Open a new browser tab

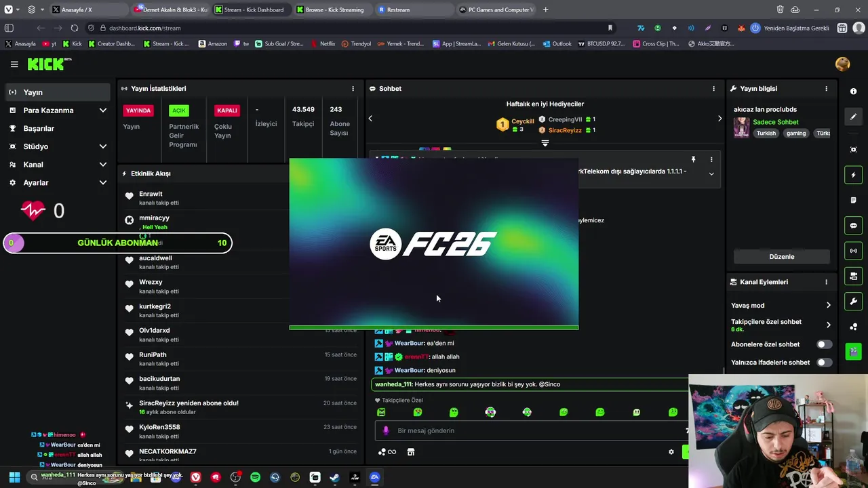(x=546, y=9)
